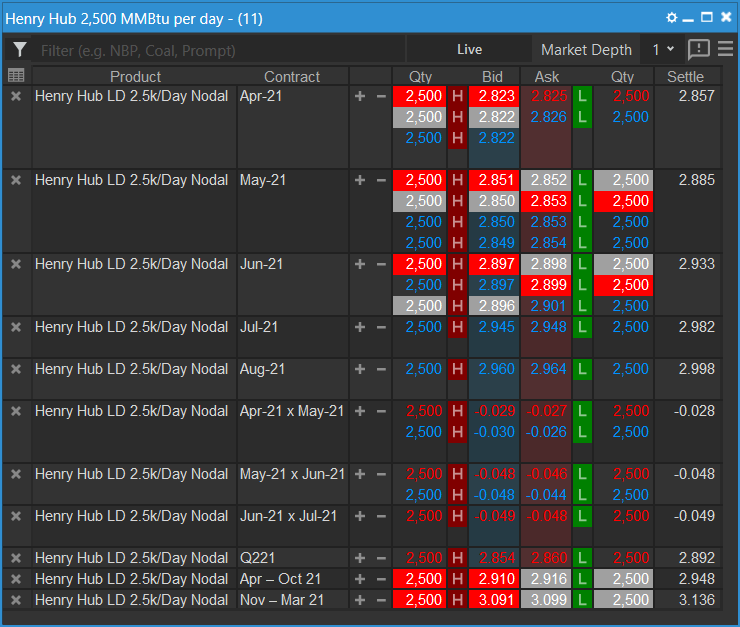
Task: Click L button on Jul-21 ask
Action: (582, 327)
